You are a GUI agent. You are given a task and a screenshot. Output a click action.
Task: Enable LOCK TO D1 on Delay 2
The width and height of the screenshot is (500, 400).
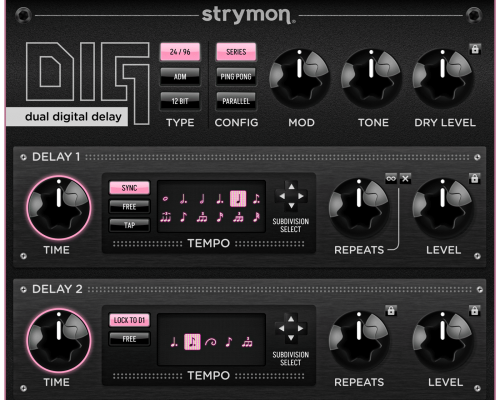129,320
